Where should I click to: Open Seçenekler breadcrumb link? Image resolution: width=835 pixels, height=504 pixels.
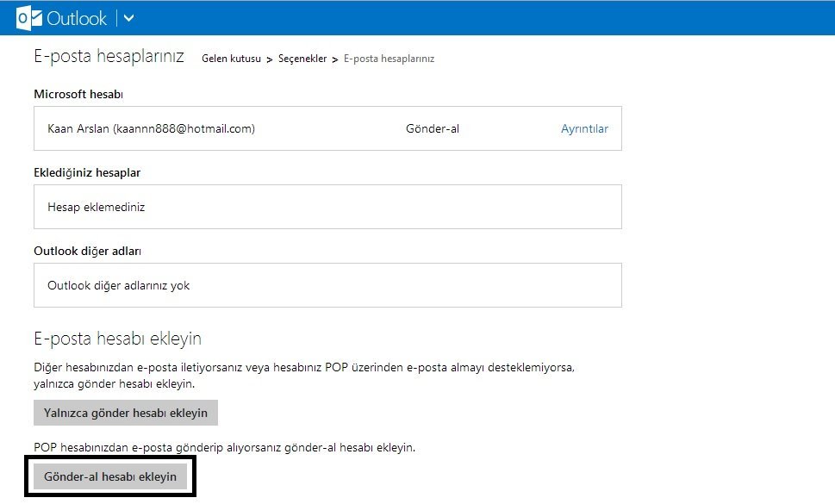pyautogui.click(x=302, y=59)
